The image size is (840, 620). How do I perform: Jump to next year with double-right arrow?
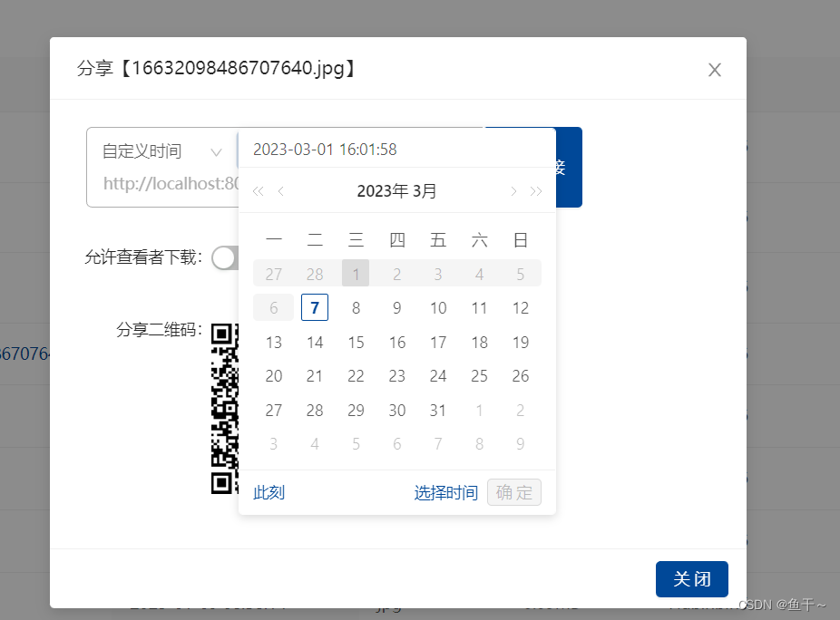(x=536, y=191)
